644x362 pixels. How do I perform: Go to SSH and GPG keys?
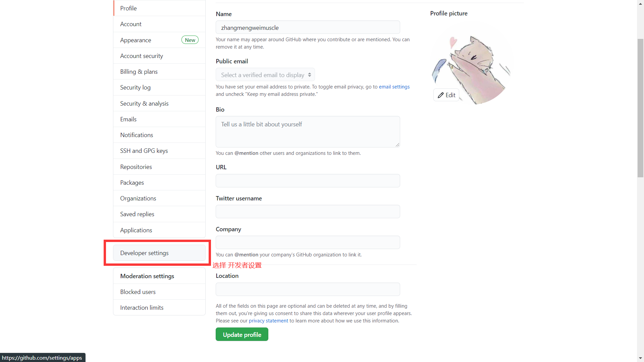point(159,150)
